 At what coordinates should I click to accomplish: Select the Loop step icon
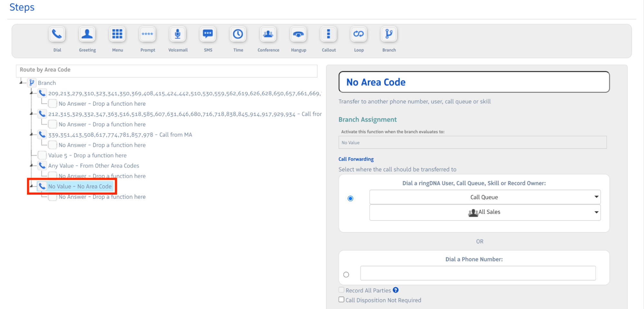[x=359, y=34]
